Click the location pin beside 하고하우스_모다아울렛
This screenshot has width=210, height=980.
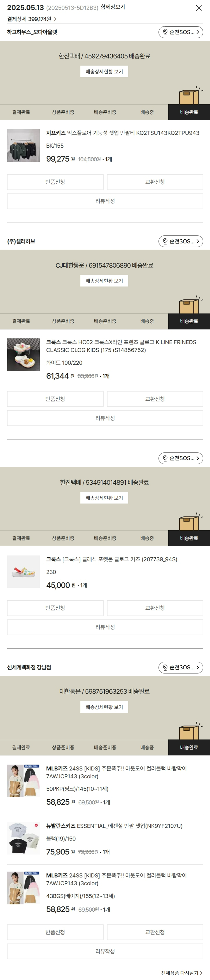tap(165, 32)
